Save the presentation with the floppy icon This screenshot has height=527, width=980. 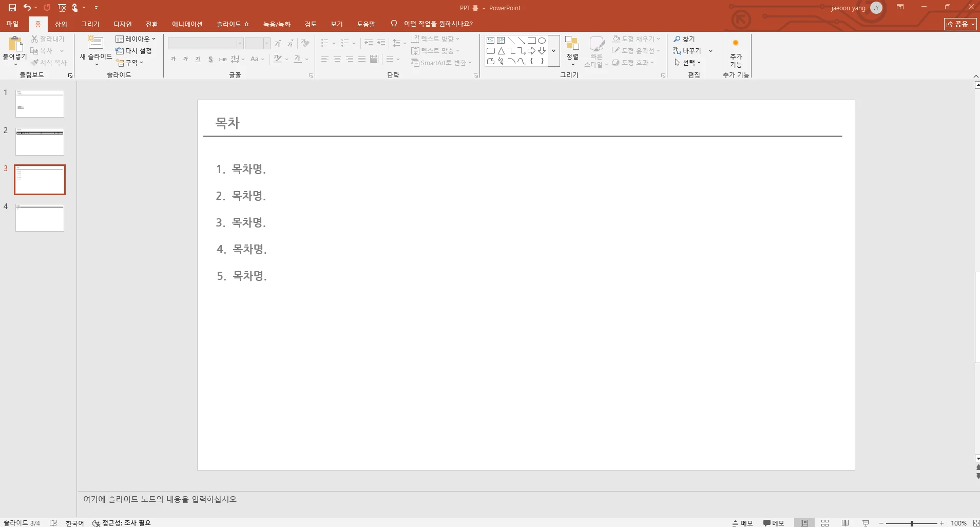coord(12,8)
